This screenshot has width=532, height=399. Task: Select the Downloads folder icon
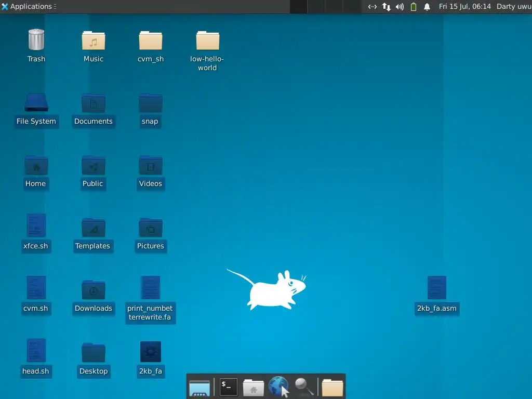point(94,290)
